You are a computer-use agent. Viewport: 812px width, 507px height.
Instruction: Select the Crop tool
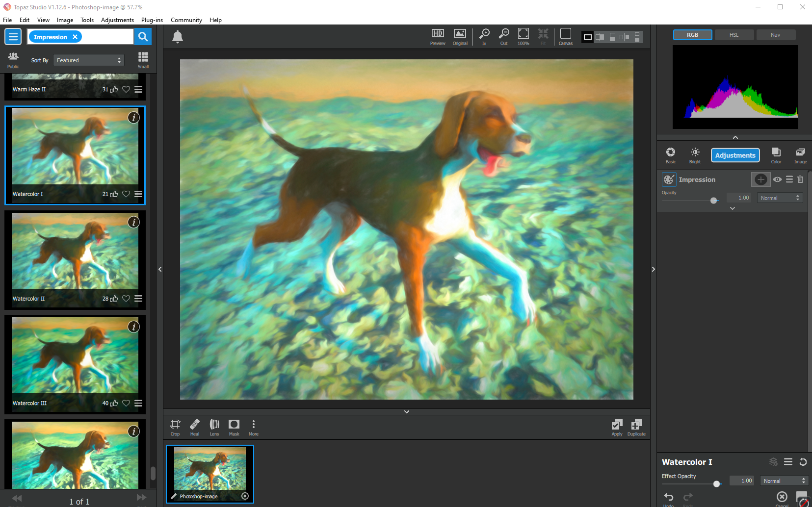pos(175,427)
